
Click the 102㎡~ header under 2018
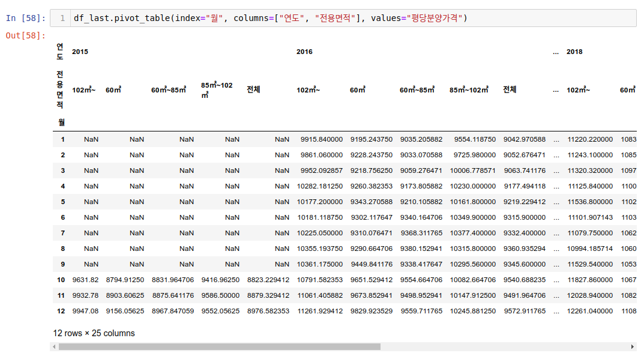coord(579,89)
